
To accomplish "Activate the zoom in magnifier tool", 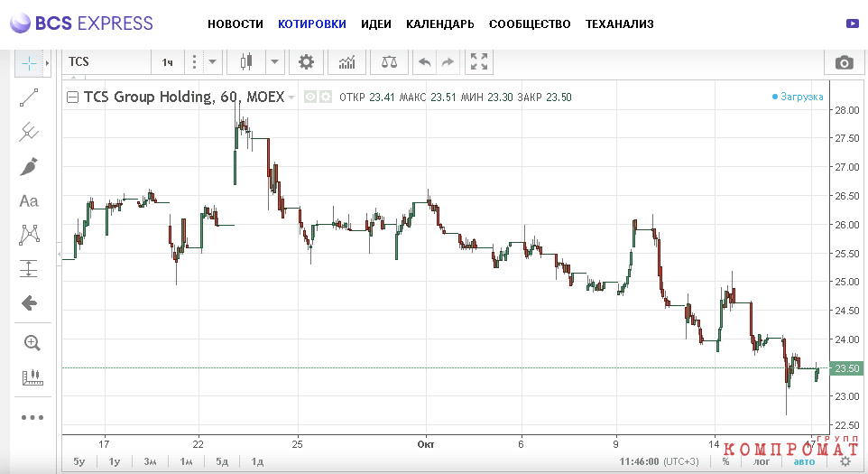I will (x=32, y=343).
